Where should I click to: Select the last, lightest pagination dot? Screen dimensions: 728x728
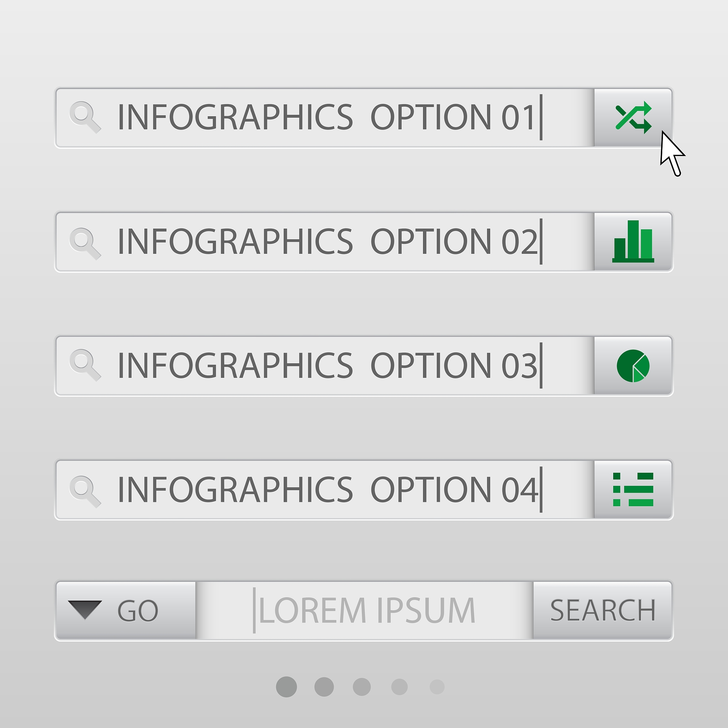coord(437,687)
